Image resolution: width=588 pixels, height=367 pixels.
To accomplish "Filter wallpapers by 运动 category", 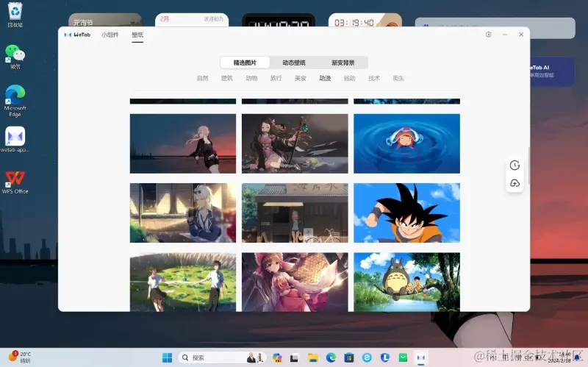I will 350,78.
